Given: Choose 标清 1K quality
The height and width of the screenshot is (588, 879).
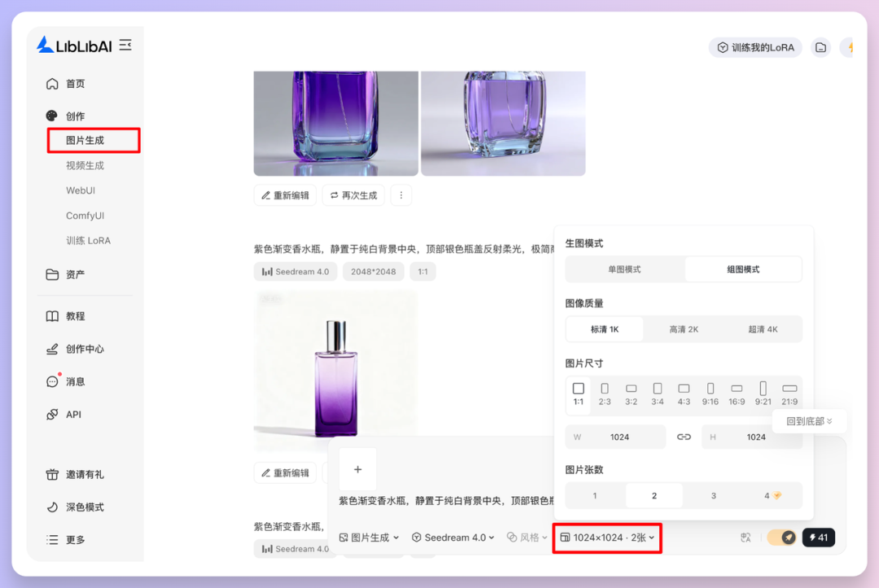Looking at the screenshot, I should (x=604, y=329).
